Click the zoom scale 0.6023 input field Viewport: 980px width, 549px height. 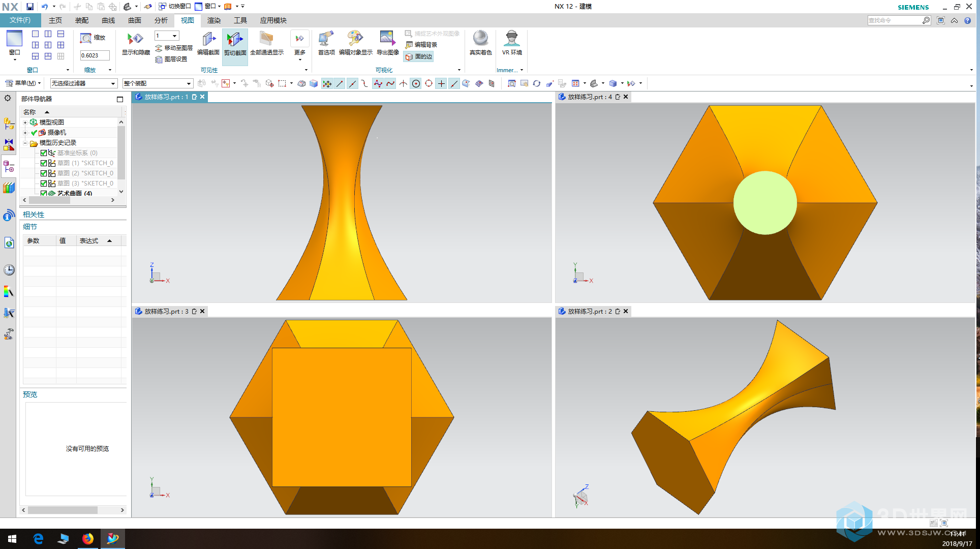95,55
